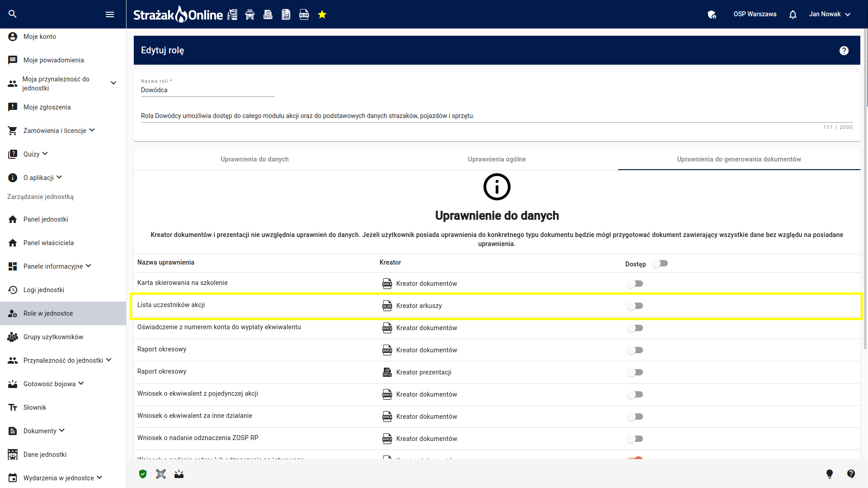Click the Logi jednostki history icon
868x488 pixels.
coord(13,290)
